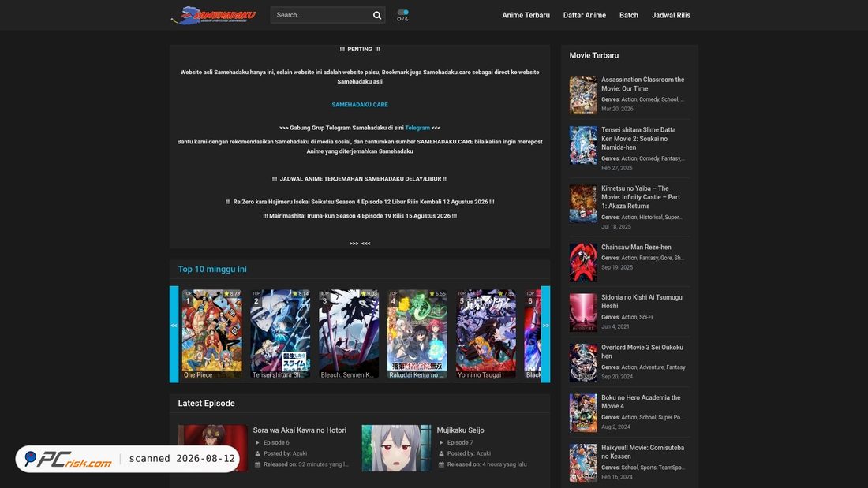Open the Batch menu item

click(x=629, y=16)
